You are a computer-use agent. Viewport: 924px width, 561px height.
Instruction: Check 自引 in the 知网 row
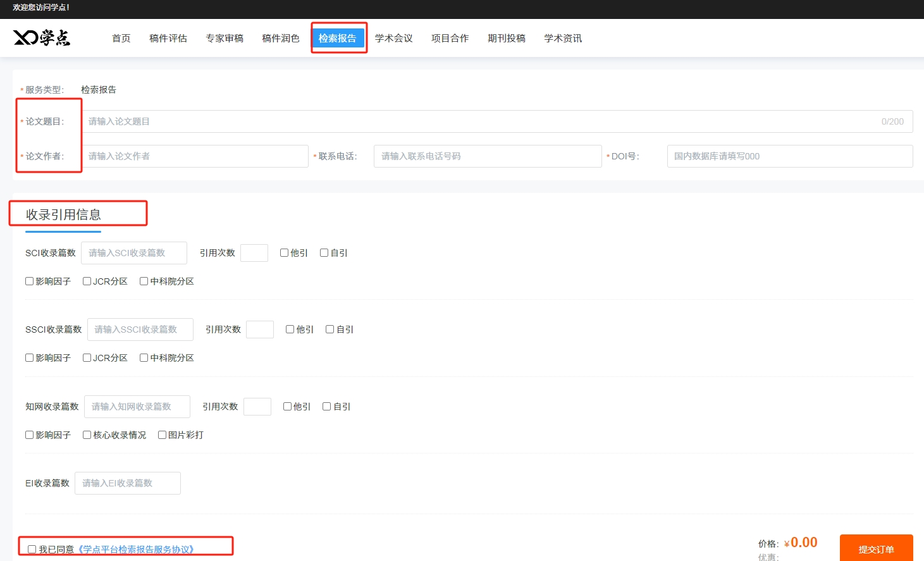327,407
